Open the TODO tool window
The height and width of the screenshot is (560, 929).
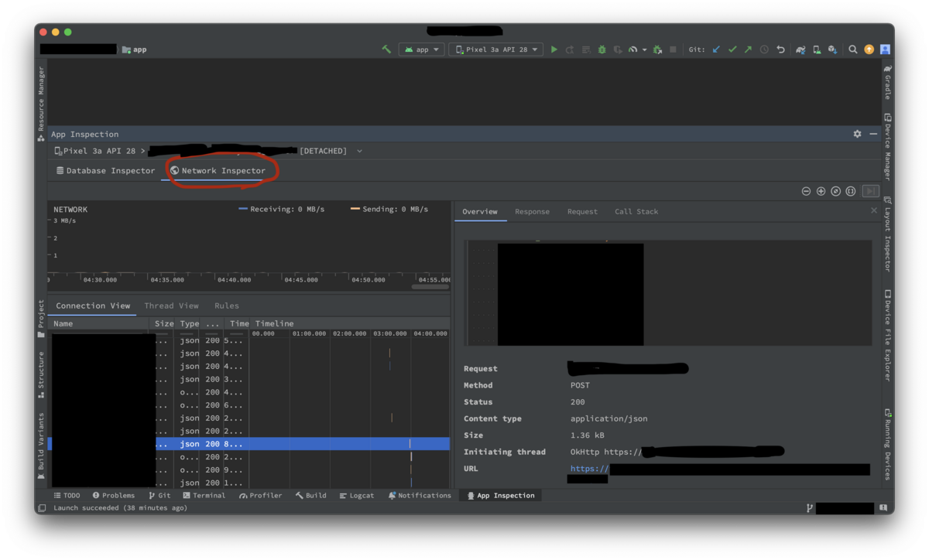(67, 496)
